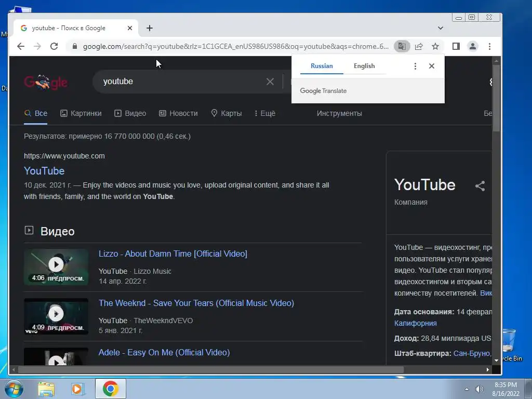Open translate popup options menu

click(415, 66)
